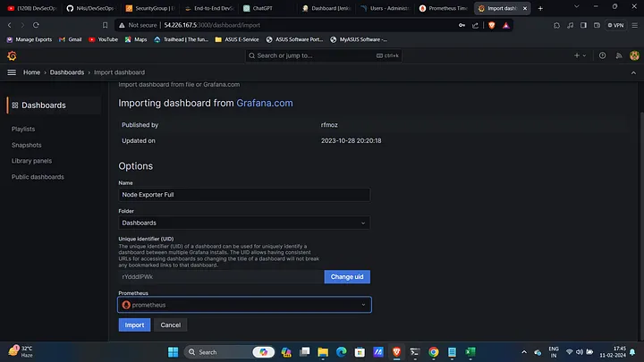Open the Maps bookmark
Image resolution: width=644 pixels, height=362 pixels.
pyautogui.click(x=136, y=40)
